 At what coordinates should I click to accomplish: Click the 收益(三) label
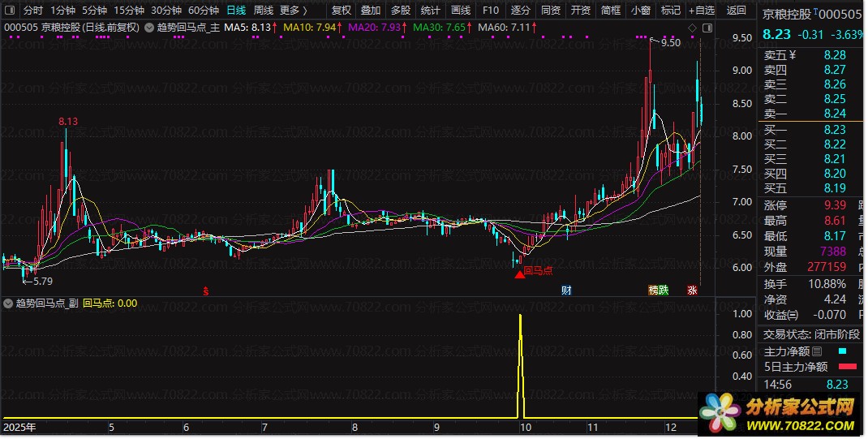[781, 315]
